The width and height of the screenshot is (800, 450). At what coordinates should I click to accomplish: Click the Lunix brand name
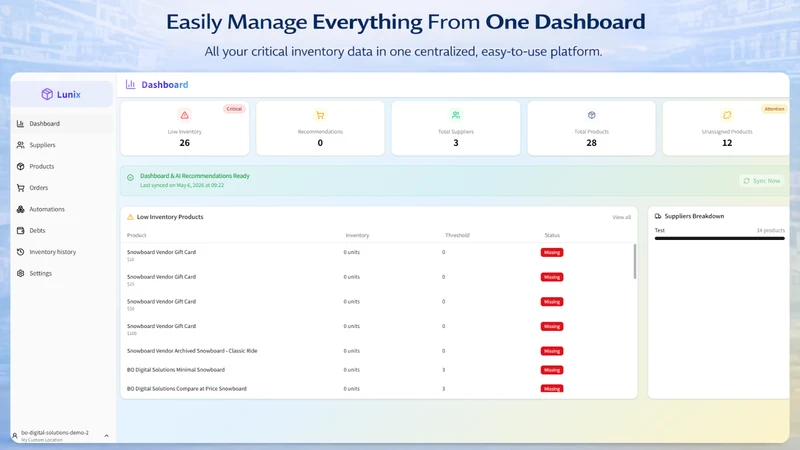[69, 94]
